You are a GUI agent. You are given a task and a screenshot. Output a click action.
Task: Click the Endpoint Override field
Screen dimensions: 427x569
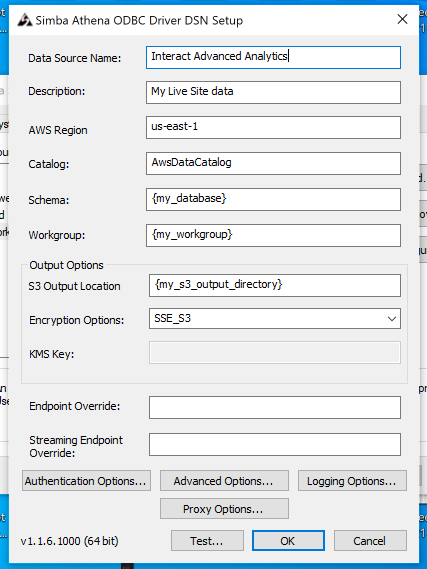click(x=275, y=408)
